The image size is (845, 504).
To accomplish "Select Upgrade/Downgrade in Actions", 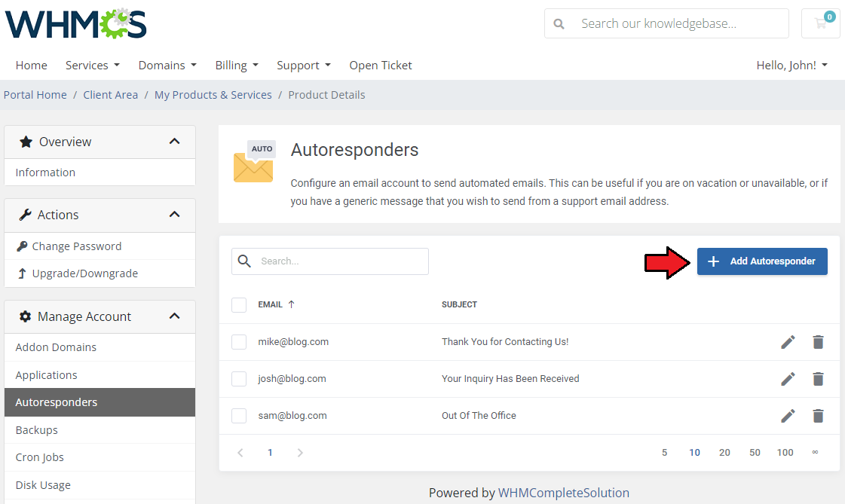I will pos(100,273).
